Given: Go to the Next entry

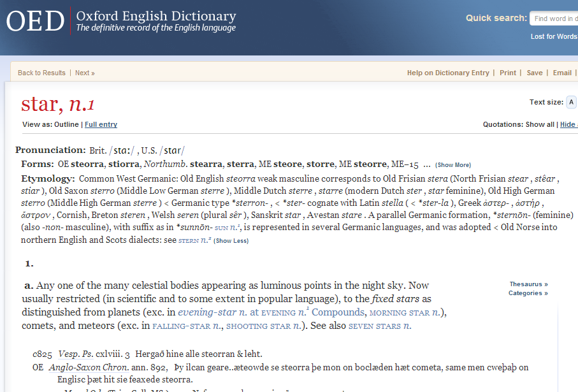Looking at the screenshot, I should 85,73.
